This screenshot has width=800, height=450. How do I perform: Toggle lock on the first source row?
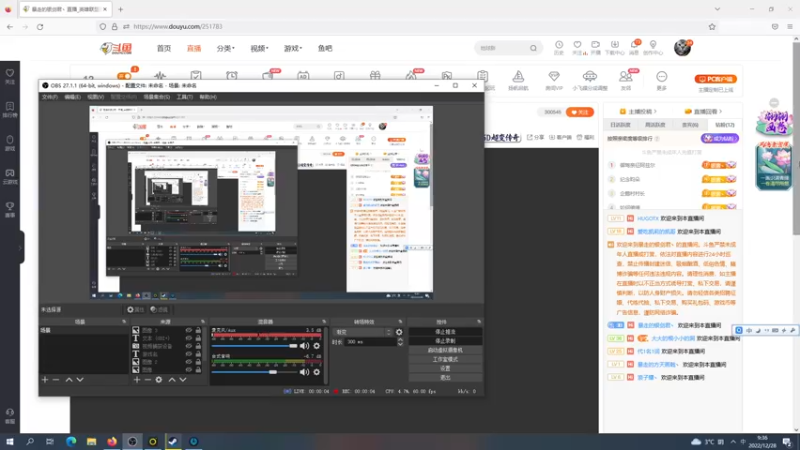(x=198, y=331)
